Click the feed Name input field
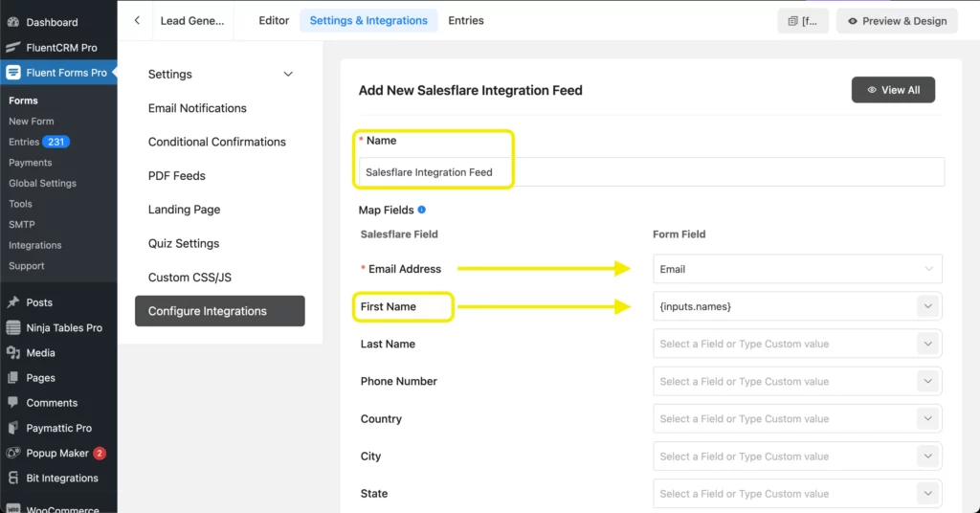This screenshot has width=980, height=513. [x=651, y=172]
